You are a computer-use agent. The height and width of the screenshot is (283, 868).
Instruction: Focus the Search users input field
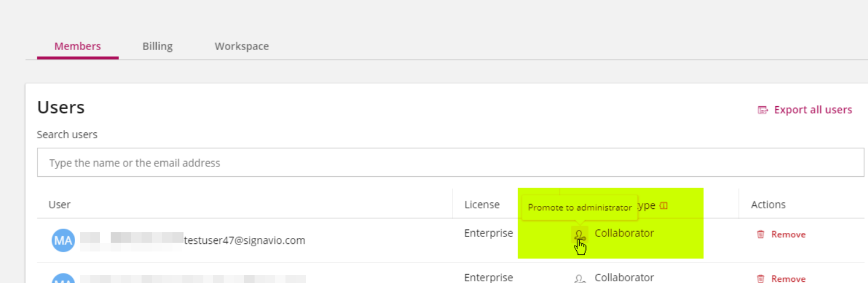[450, 163]
